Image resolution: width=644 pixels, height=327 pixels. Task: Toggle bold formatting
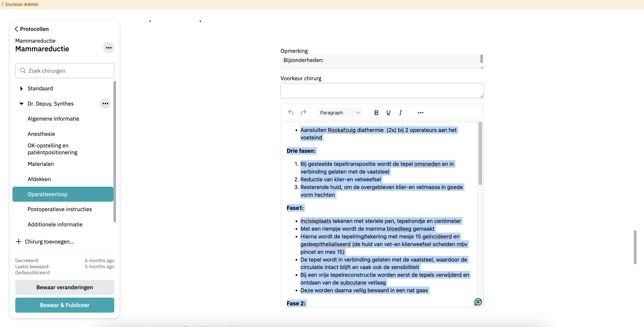[x=376, y=113]
